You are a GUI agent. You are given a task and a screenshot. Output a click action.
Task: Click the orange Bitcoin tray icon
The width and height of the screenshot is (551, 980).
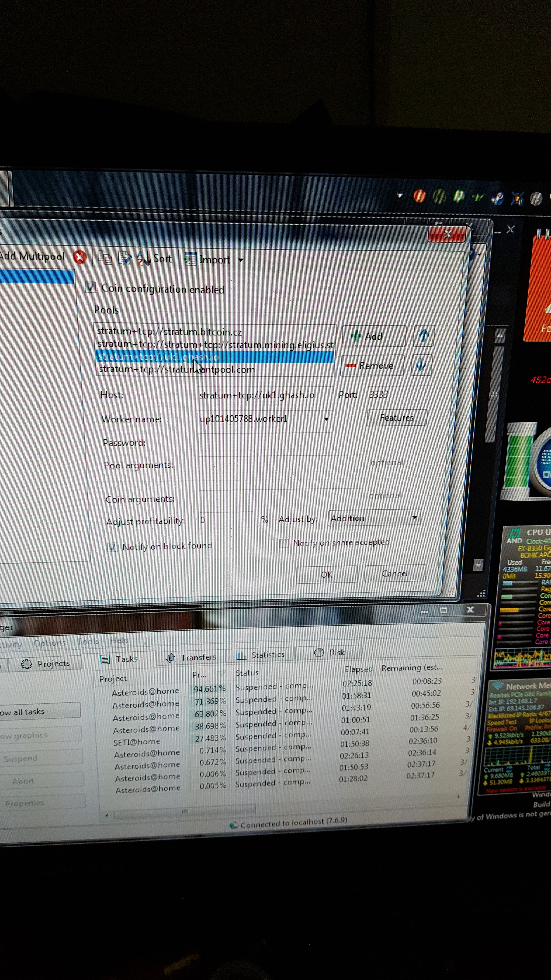click(420, 196)
